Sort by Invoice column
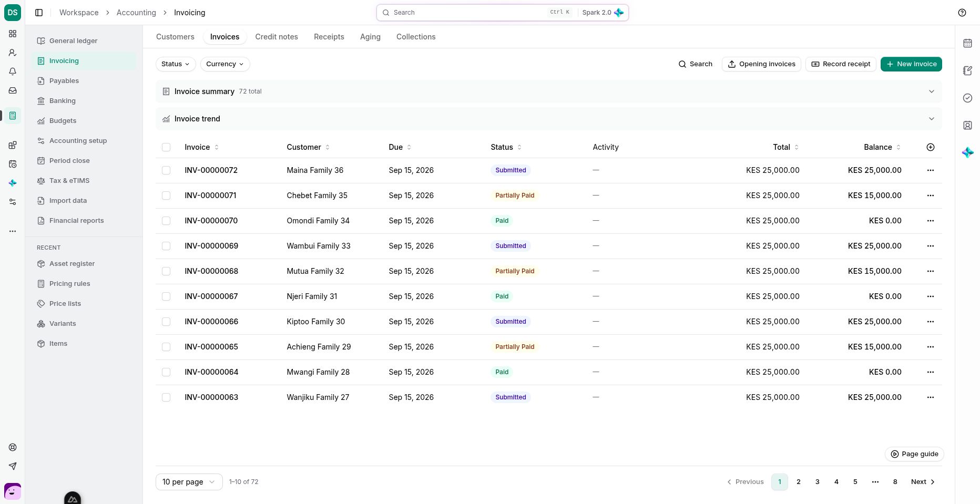This screenshot has width=980, height=504. (x=201, y=147)
